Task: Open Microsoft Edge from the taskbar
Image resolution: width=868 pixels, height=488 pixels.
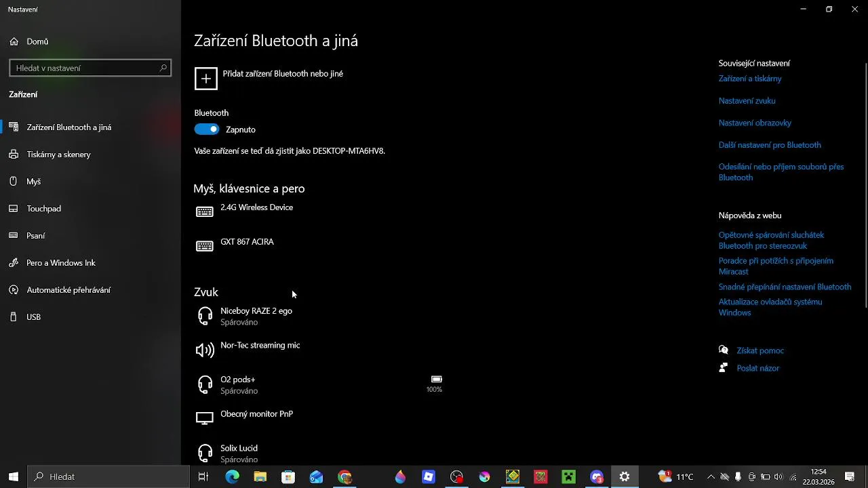Action: coord(232,477)
